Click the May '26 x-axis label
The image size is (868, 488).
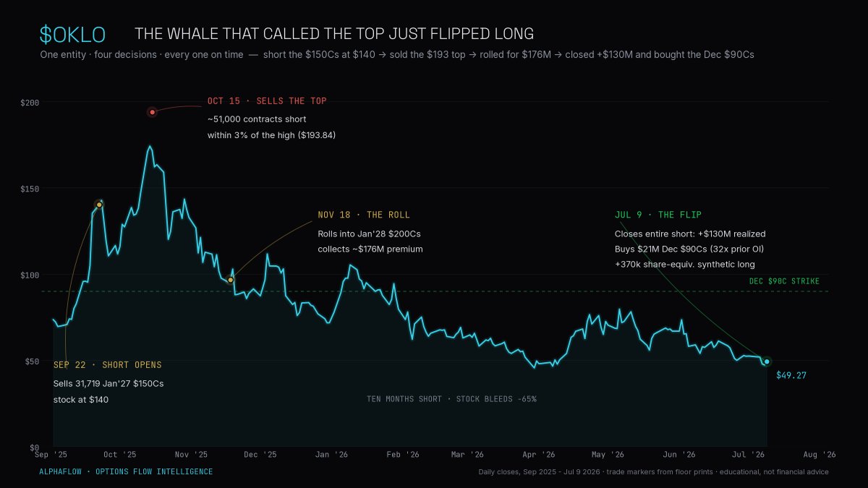tap(608, 455)
